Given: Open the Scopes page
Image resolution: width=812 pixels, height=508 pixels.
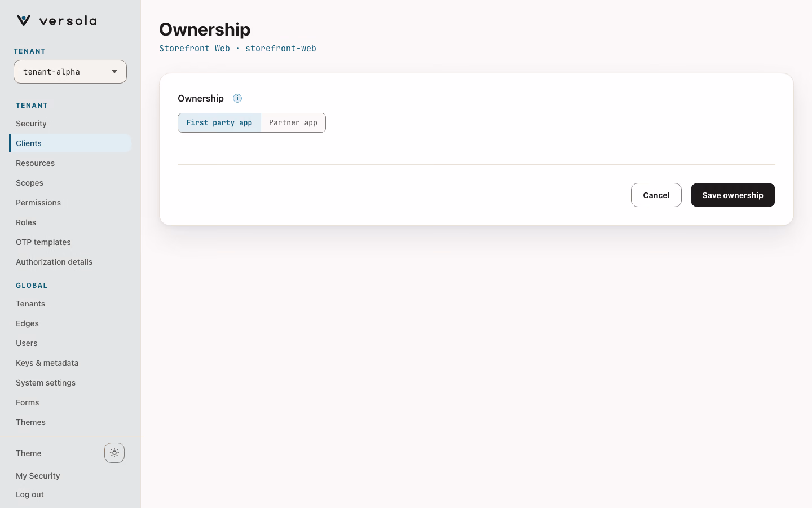Looking at the screenshot, I should click(x=70, y=183).
